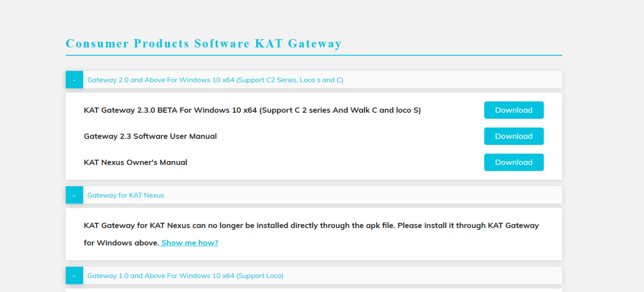Download the Gateway 2.3 Software User Manual
This screenshot has height=292, width=644.
(514, 136)
